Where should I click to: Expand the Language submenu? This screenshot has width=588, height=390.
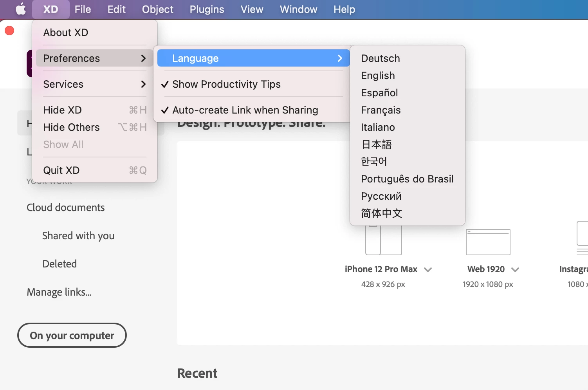pyautogui.click(x=254, y=58)
